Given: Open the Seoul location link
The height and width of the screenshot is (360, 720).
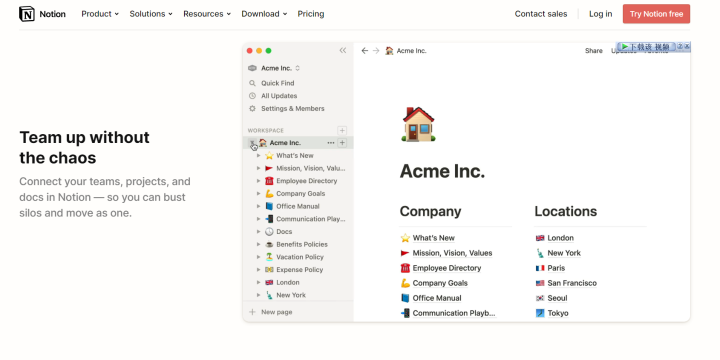Looking at the screenshot, I should tap(557, 298).
